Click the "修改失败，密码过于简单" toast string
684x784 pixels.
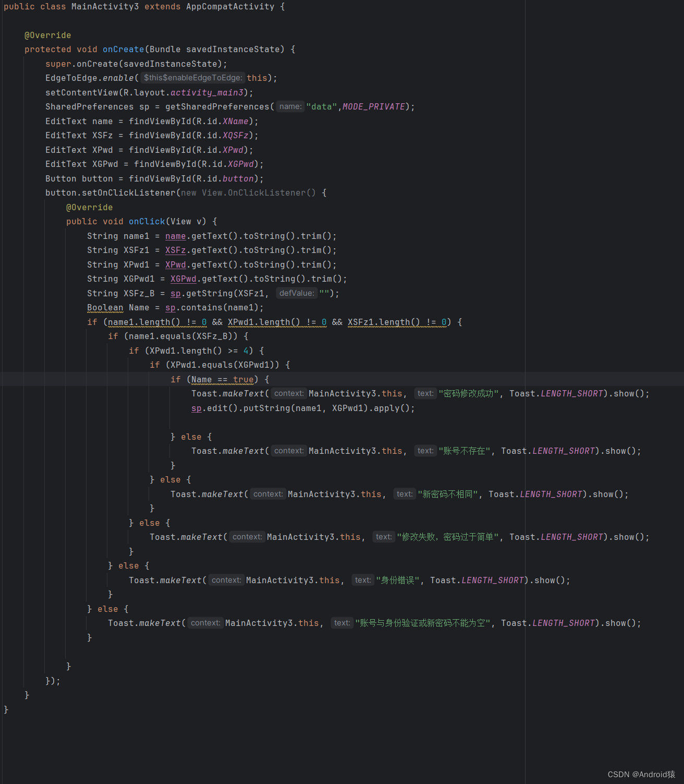(x=447, y=537)
